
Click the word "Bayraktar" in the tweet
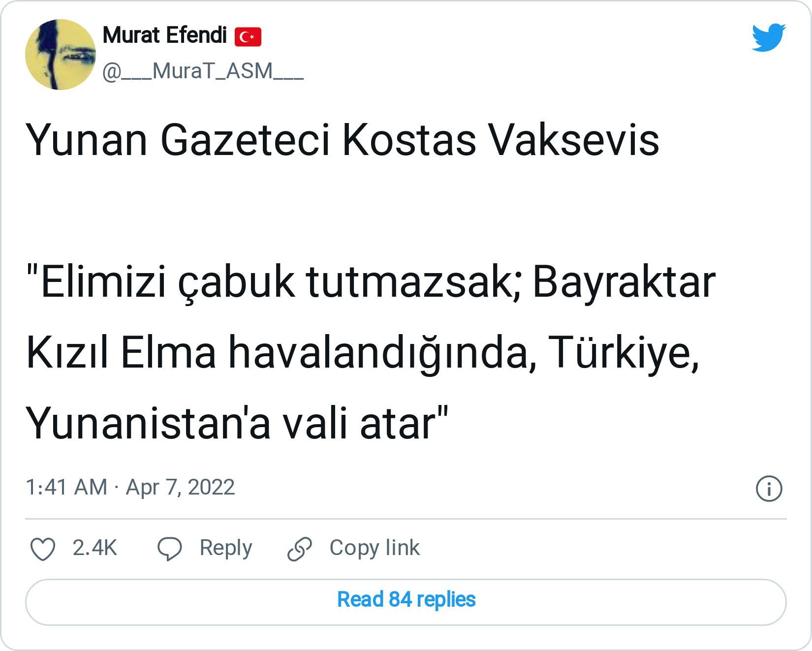point(624,282)
